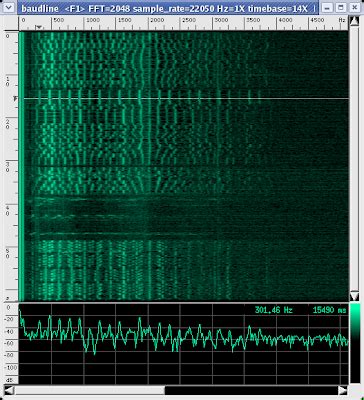Click the 2000 mark on frequency ruler
This screenshot has height=400, width=364.
pos(157,20)
